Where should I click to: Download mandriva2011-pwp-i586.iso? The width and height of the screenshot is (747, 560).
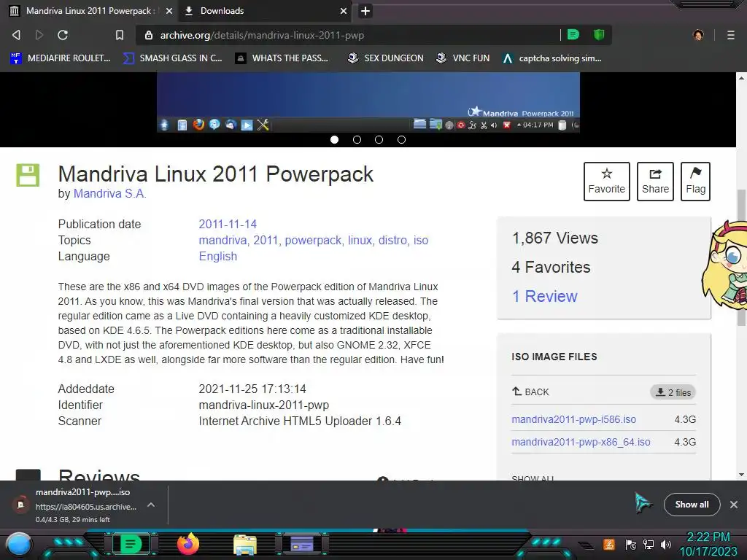573,419
